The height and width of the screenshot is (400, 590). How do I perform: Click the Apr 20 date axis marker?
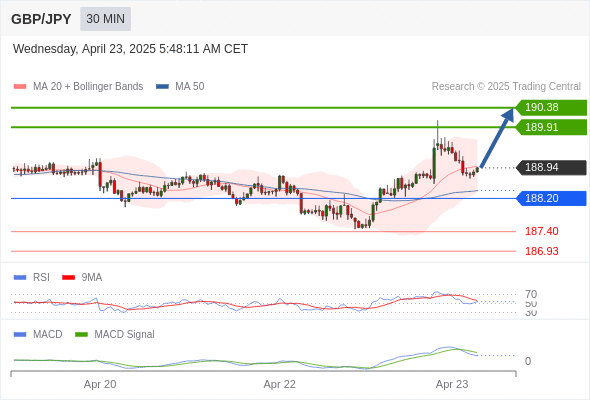point(100,384)
